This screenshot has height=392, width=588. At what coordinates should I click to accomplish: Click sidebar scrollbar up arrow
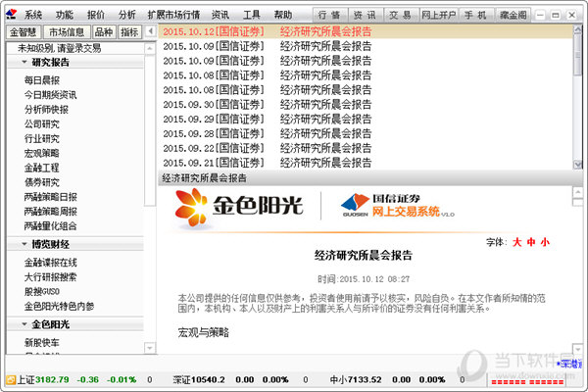[x=150, y=48]
